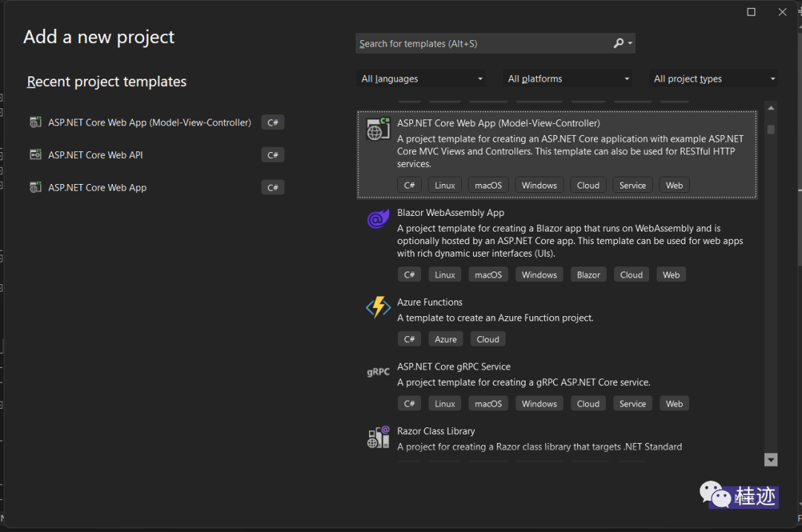Image resolution: width=802 pixels, height=532 pixels.
Task: Click icon beside recent ASP.NET Core Web App (Model-View-Controller)
Action: [x=36, y=122]
